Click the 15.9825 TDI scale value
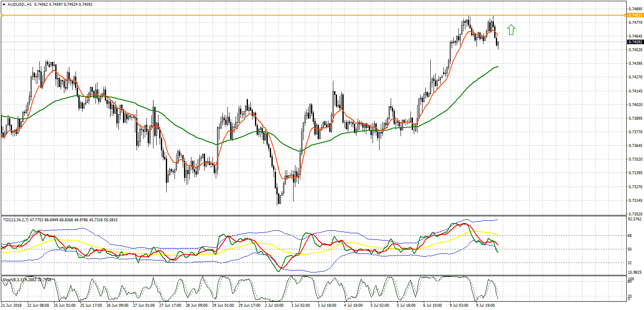The image size is (644, 310). click(635, 272)
